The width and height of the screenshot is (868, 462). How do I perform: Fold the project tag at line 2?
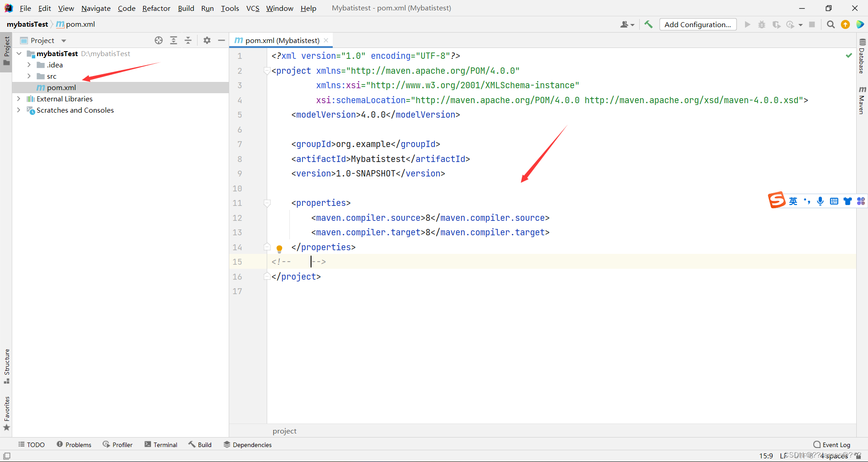tap(267, 71)
